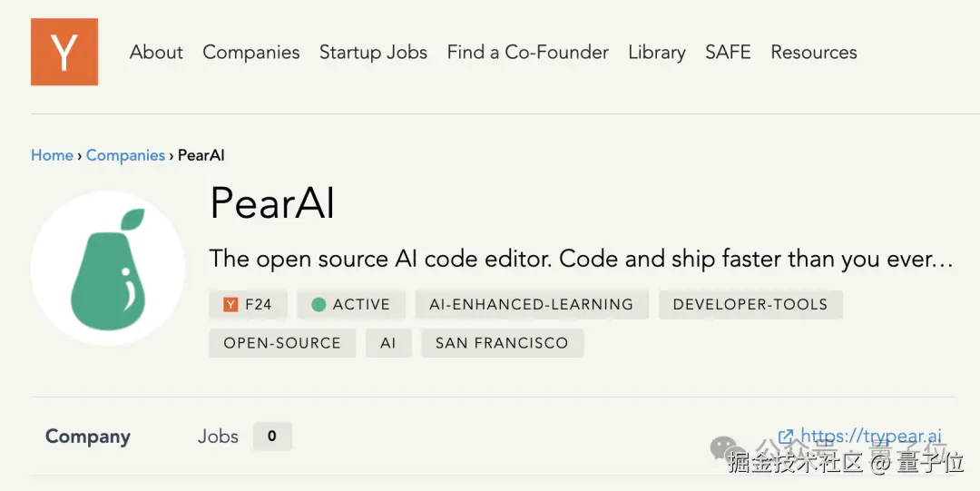The image size is (980, 491).
Task: Go to the Companies navigation item
Action: tap(251, 53)
